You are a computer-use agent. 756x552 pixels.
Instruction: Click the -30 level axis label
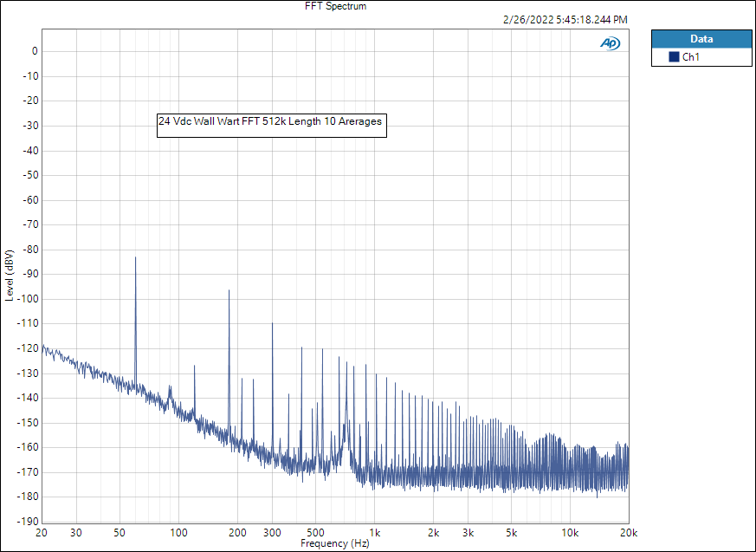pos(30,126)
